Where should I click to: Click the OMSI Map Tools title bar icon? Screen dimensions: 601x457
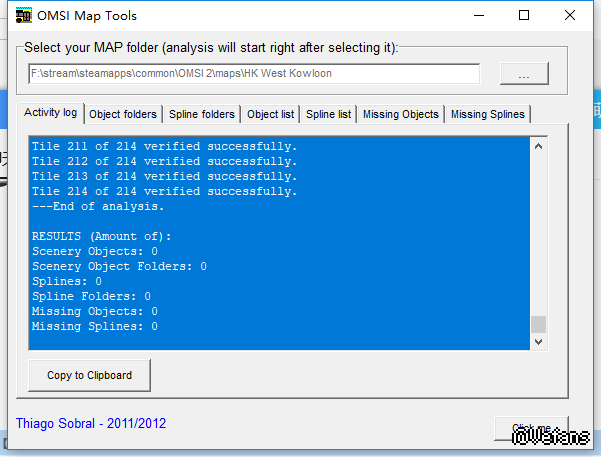[x=23, y=16]
